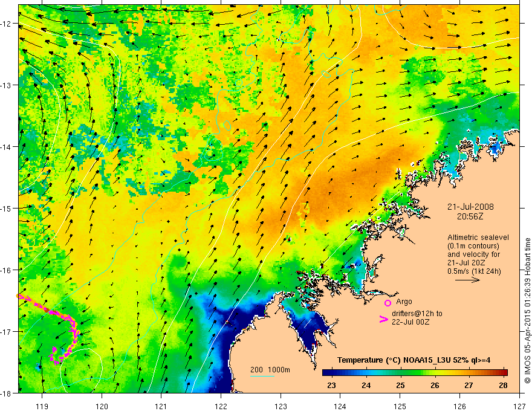The image size is (532, 411).
Task: Click colorbar tick label 24
Action: [x=366, y=385]
